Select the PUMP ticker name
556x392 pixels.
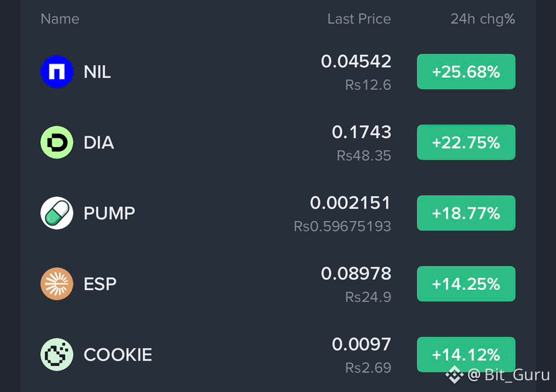(109, 213)
